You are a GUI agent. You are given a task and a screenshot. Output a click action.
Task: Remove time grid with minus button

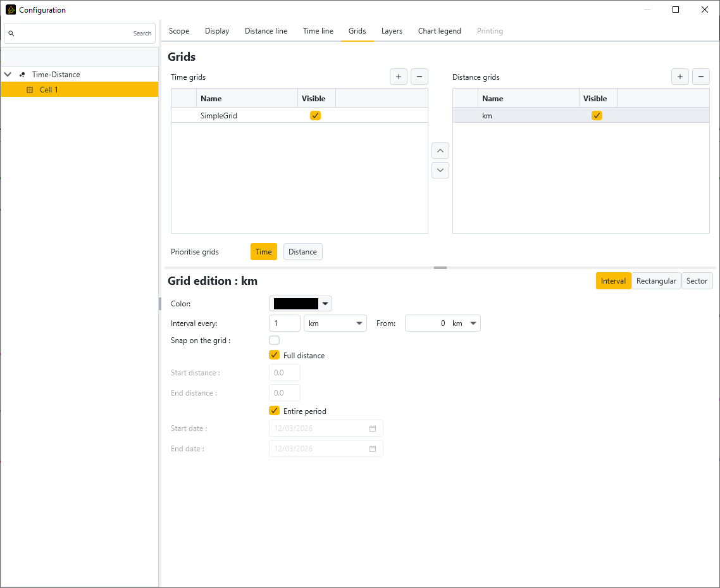[419, 77]
